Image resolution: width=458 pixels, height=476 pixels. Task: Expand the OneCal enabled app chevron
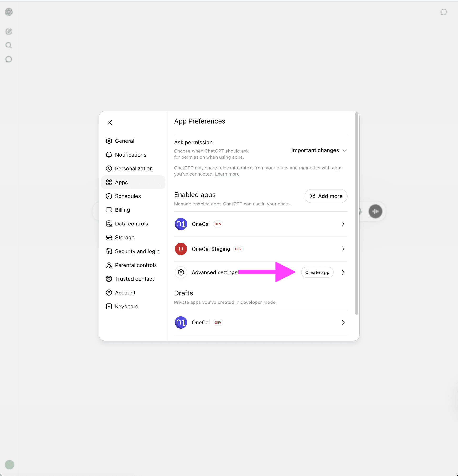[x=343, y=224]
